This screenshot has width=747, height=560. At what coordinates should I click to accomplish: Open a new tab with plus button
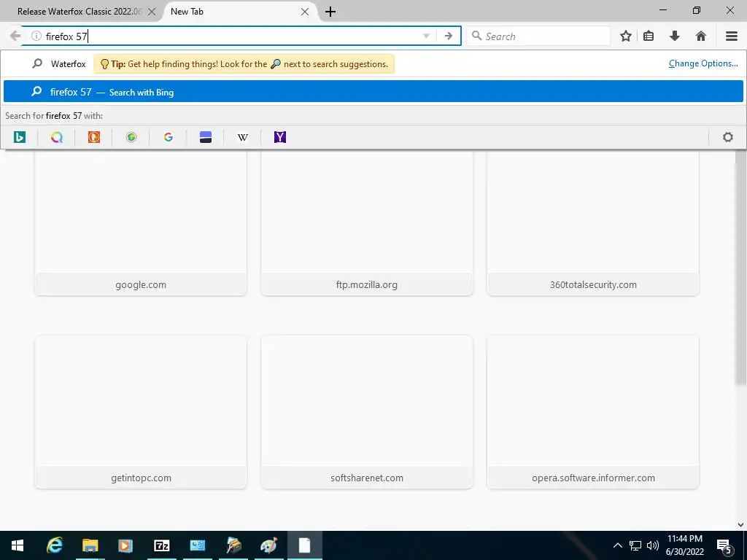tap(330, 12)
